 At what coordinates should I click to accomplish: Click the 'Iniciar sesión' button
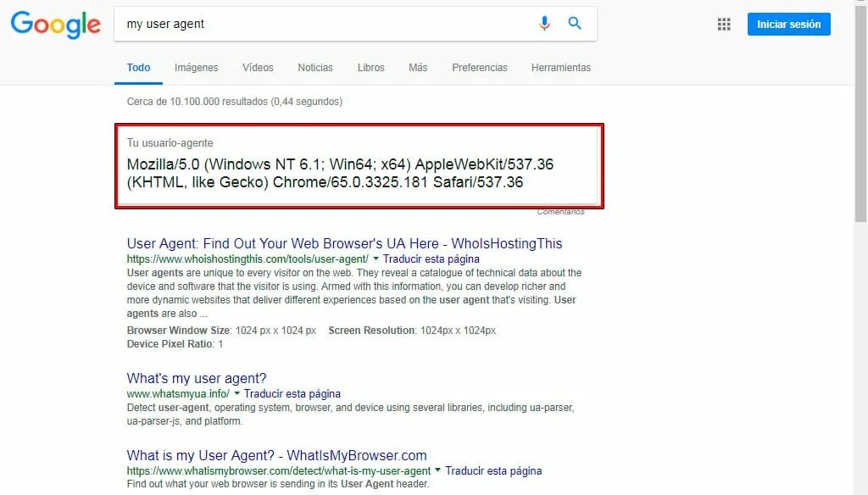(x=789, y=25)
